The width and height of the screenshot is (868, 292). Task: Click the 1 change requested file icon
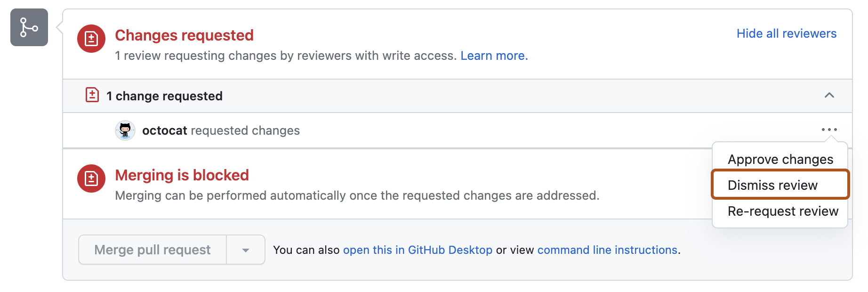pos(93,95)
